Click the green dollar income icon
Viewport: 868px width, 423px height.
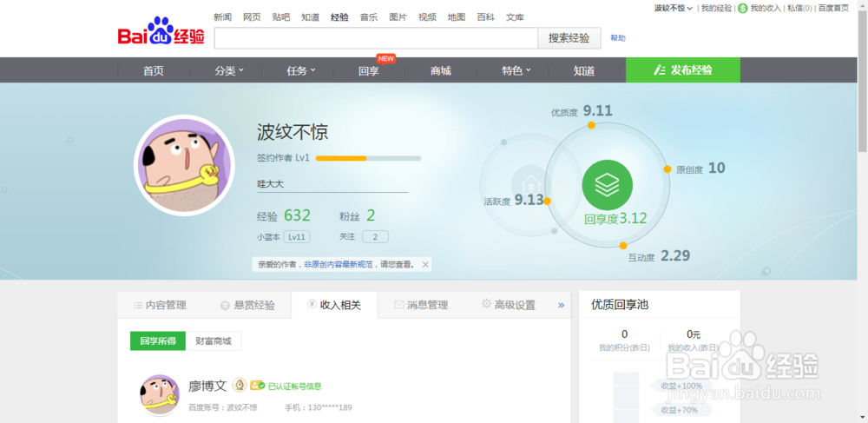pos(742,9)
